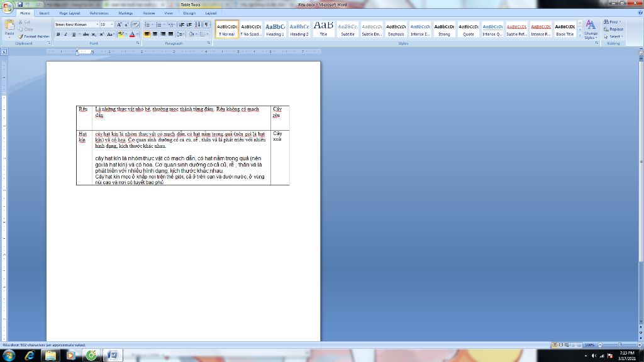
Task: Click the Sort icon
Action: coord(197,25)
